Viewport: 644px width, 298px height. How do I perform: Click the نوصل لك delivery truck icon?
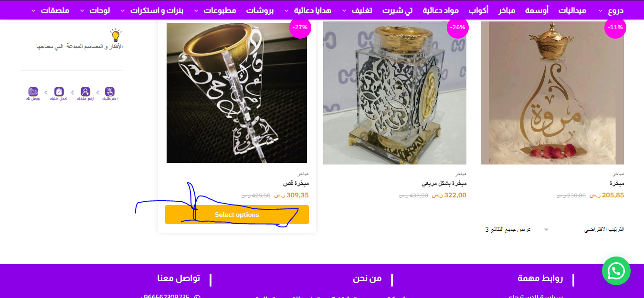pyautogui.click(x=33, y=92)
